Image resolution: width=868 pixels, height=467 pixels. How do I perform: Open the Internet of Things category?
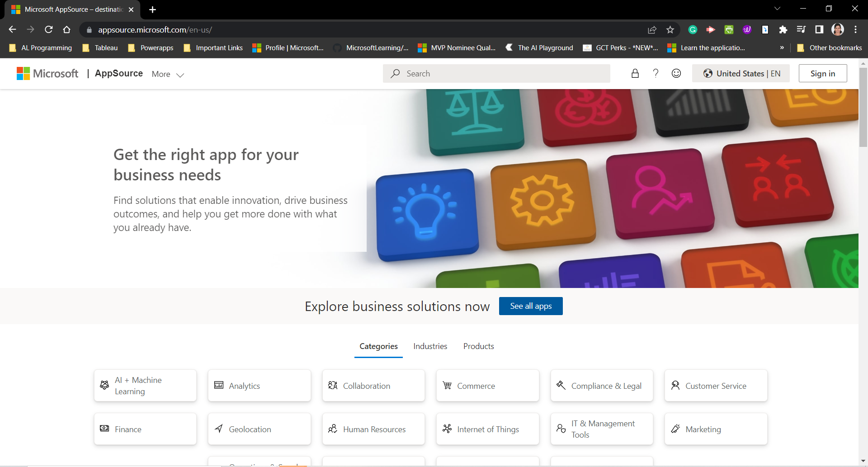click(488, 429)
